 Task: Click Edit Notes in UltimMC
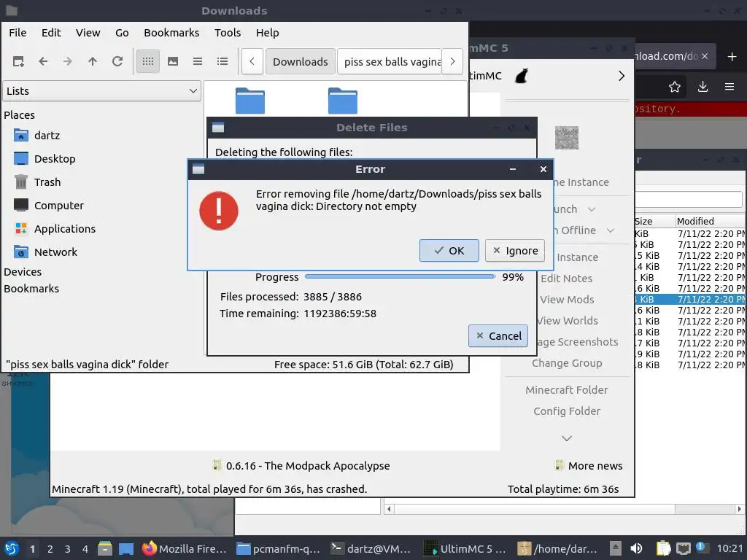click(566, 279)
